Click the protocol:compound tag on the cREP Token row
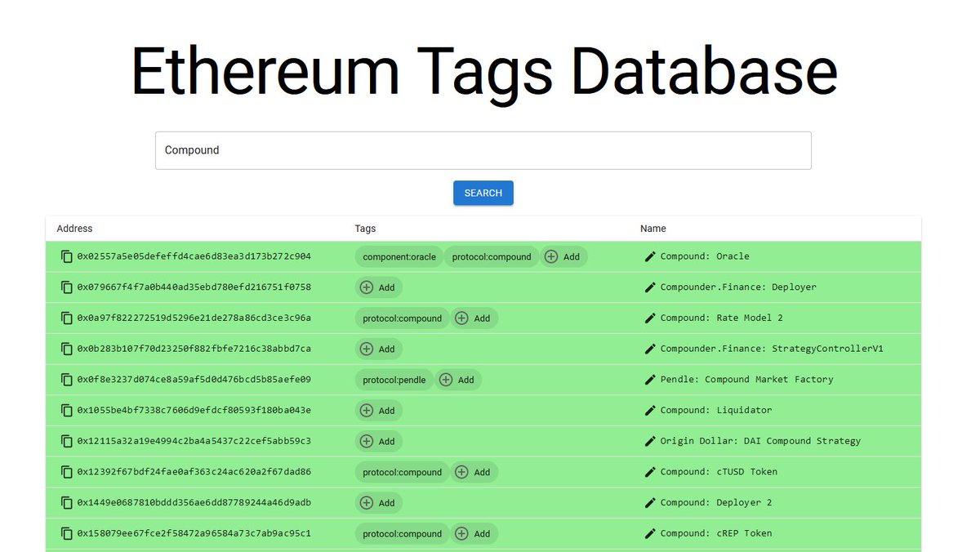The width and height of the screenshot is (980, 552). coord(401,533)
